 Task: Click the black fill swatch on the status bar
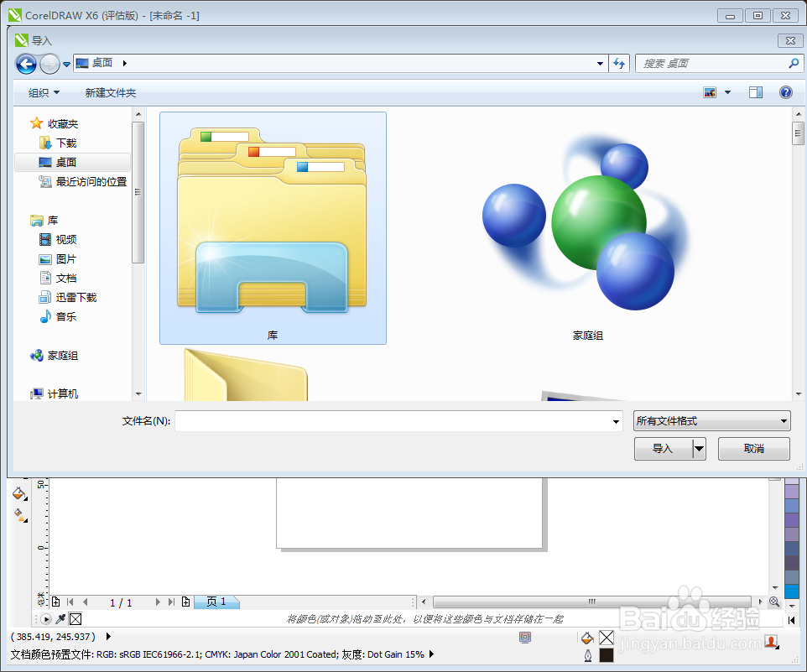pos(607,655)
